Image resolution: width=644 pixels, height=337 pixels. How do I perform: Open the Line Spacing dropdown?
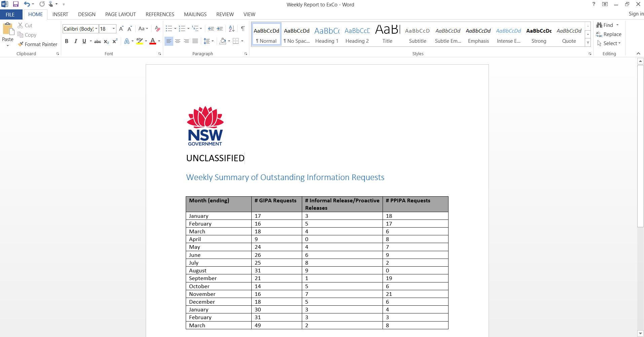point(209,41)
